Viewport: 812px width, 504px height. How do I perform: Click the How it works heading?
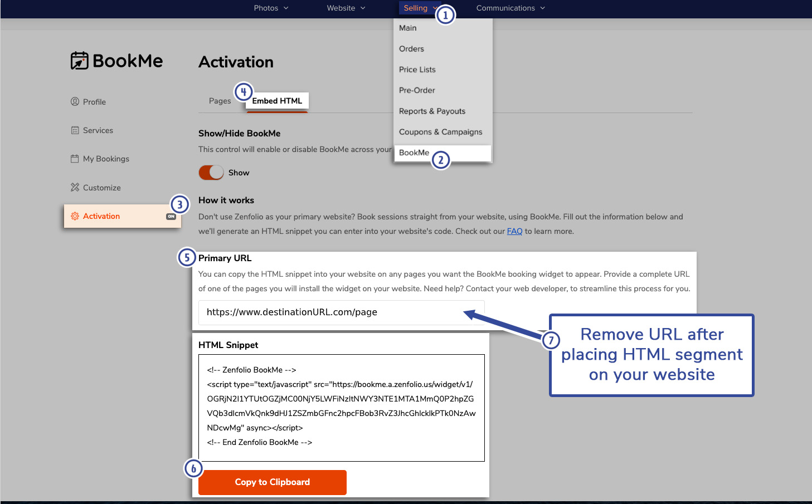click(226, 200)
